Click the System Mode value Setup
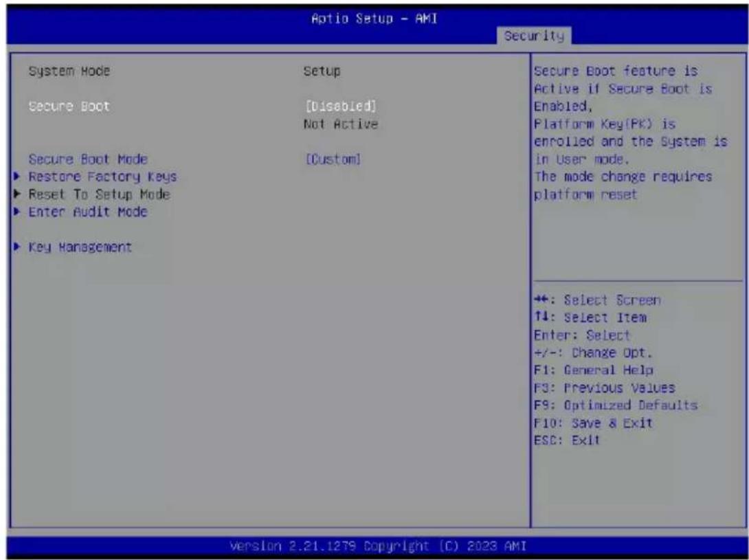Image resolution: width=749 pixels, height=560 pixels. [322, 71]
